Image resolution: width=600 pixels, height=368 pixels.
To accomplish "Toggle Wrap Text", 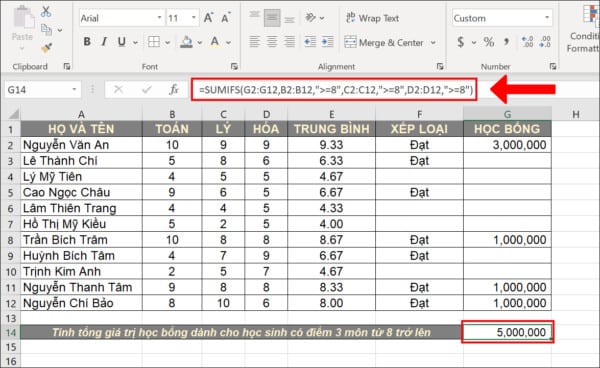I will pos(372,18).
